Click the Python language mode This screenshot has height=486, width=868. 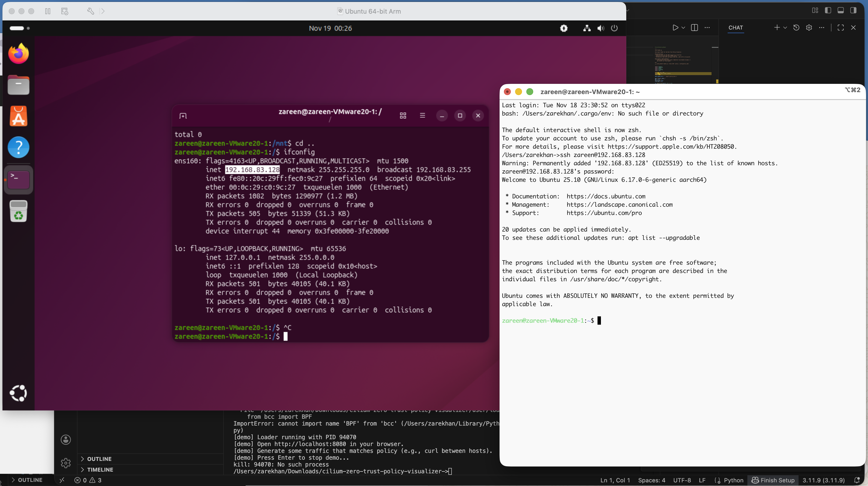click(733, 480)
